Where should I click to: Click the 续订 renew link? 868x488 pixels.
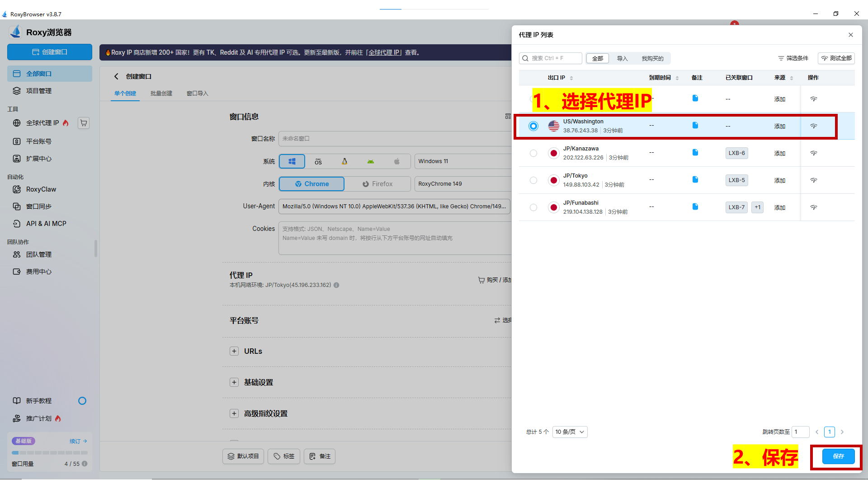coord(78,441)
